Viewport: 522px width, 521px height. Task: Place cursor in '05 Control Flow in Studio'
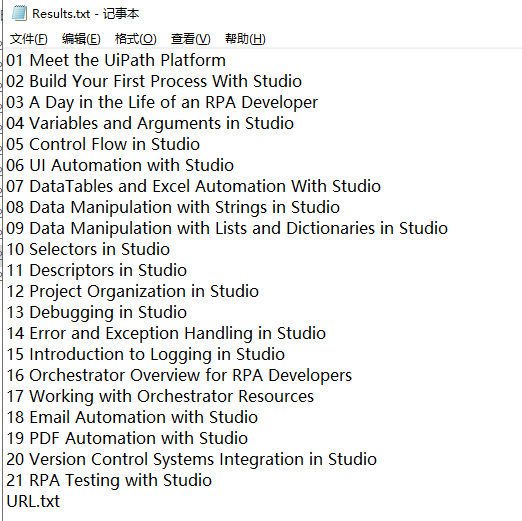tap(103, 144)
